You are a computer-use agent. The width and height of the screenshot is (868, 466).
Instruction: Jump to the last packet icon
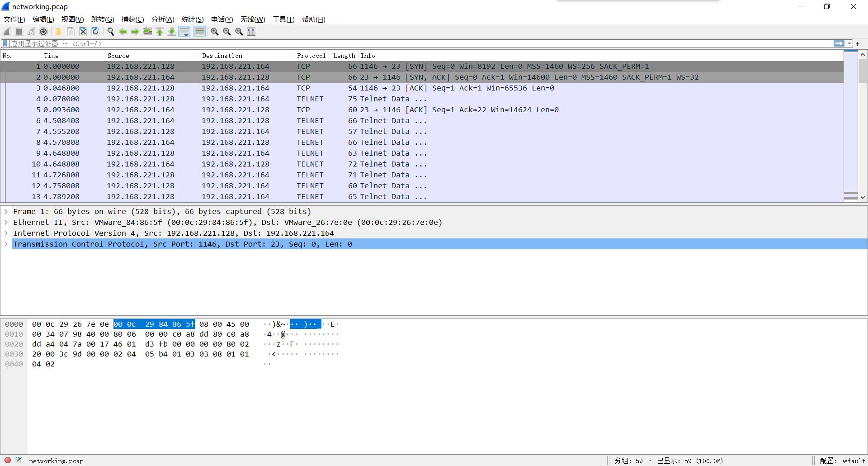pyautogui.click(x=172, y=32)
